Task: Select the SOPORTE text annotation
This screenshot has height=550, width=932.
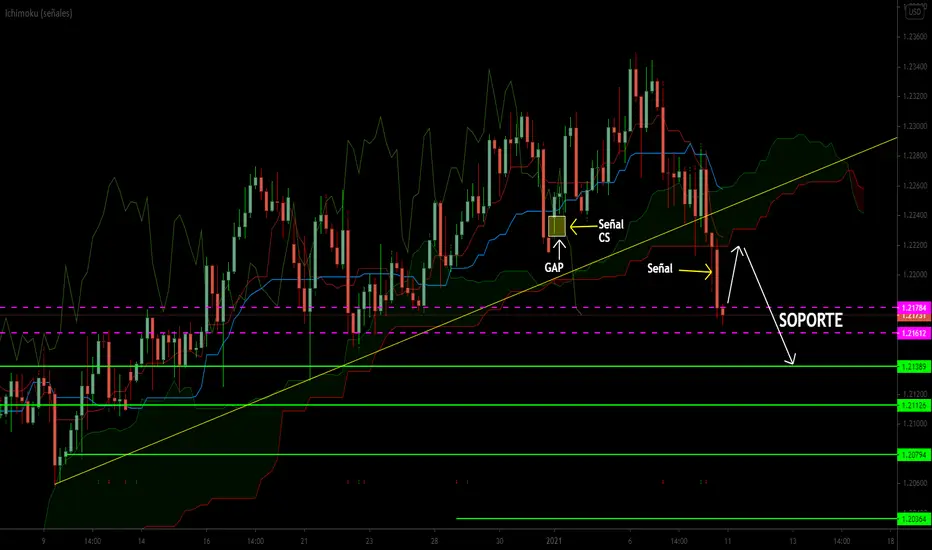Action: 811,320
